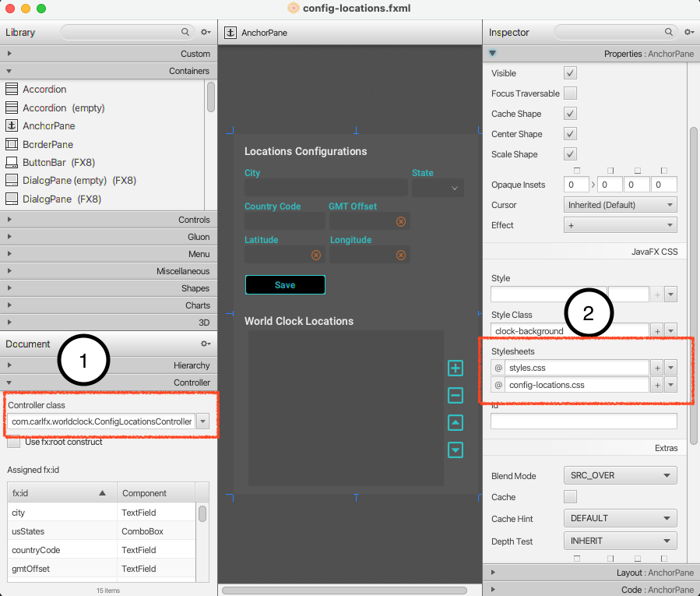Click the Style Class clock-background field

570,331
